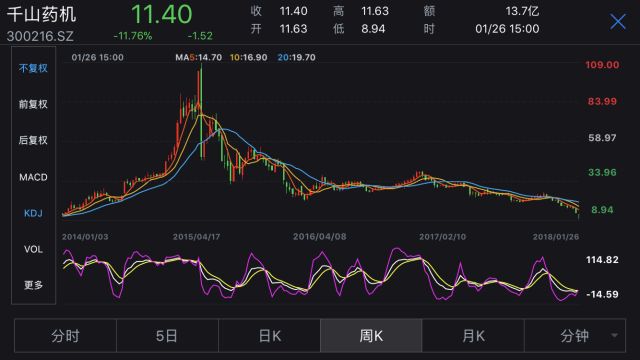Tap the 8.94 price axis label
The height and width of the screenshot is (360, 640).
[602, 210]
